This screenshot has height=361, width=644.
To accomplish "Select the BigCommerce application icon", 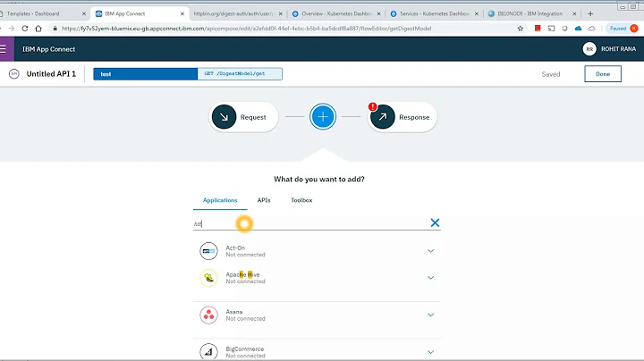I will tap(208, 351).
